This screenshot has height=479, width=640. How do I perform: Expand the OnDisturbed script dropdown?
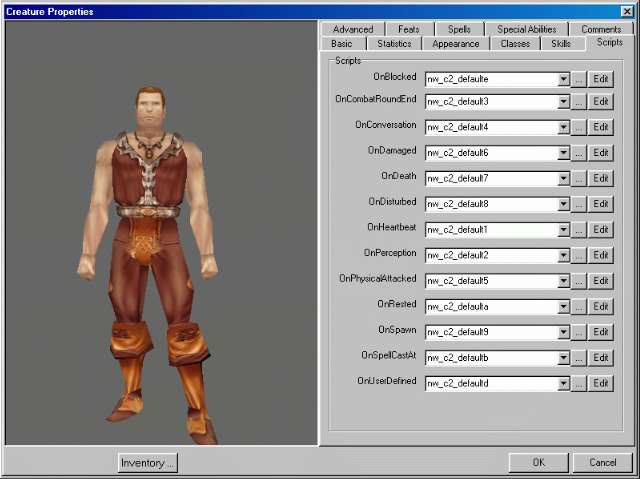pyautogui.click(x=563, y=204)
